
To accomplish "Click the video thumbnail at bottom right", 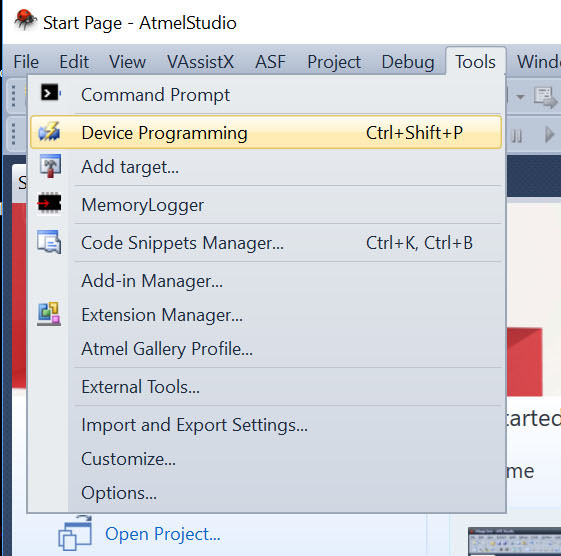I will 514,541.
